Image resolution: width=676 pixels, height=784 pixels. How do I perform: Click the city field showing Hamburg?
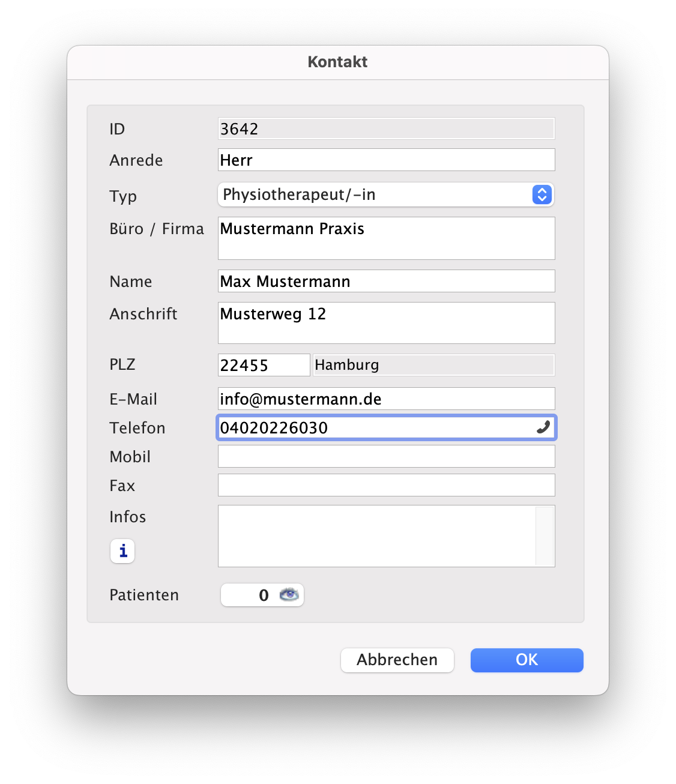433,365
